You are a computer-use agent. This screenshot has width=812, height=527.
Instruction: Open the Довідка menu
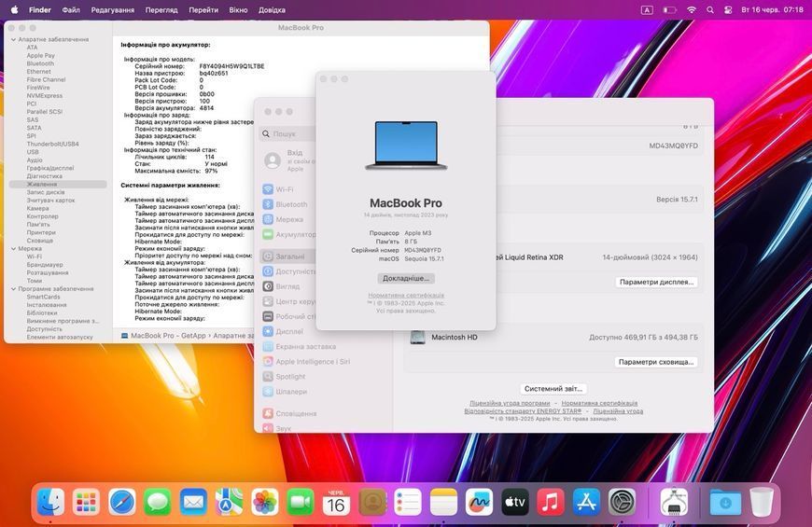[272, 10]
